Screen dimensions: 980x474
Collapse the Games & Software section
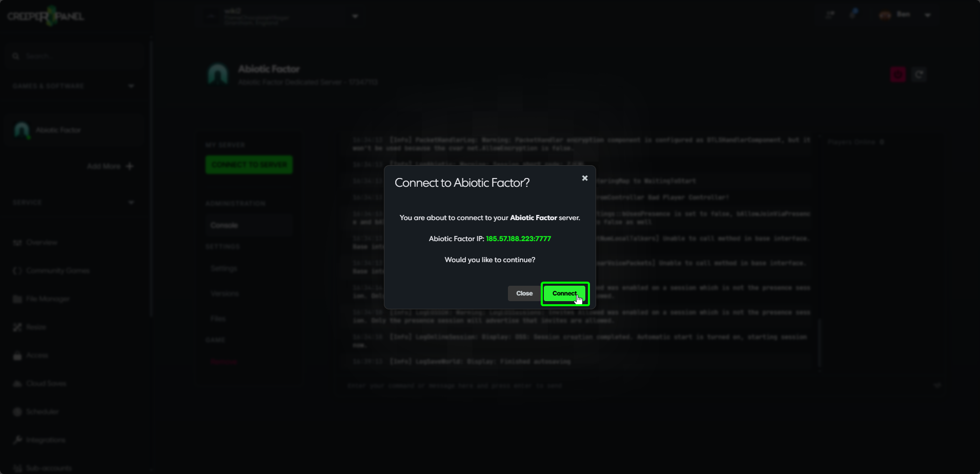coord(131,86)
